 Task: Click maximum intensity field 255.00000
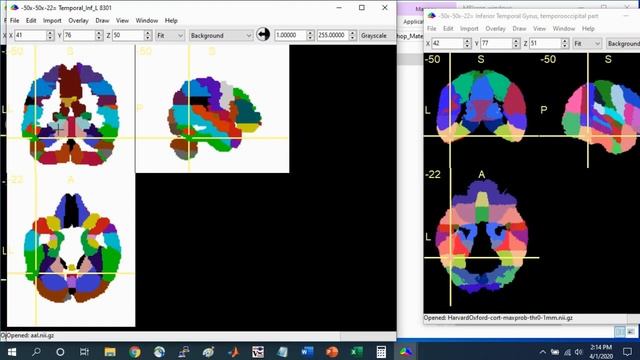pos(333,36)
